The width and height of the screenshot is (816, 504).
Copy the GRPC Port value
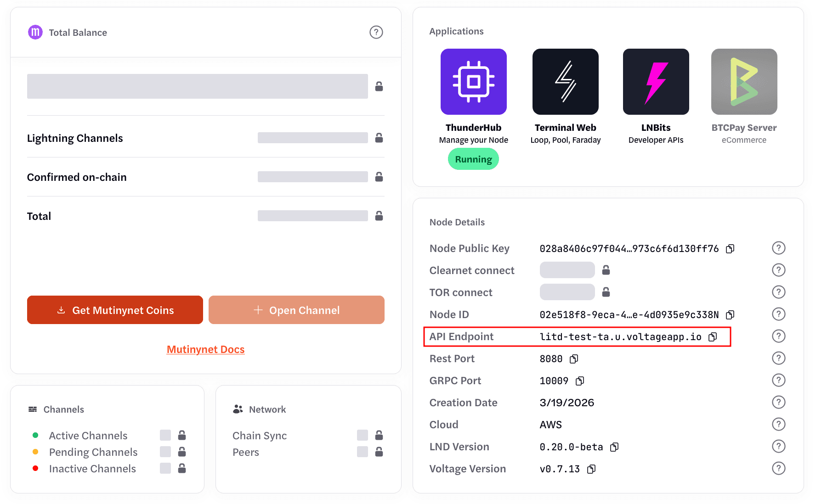pyautogui.click(x=580, y=381)
